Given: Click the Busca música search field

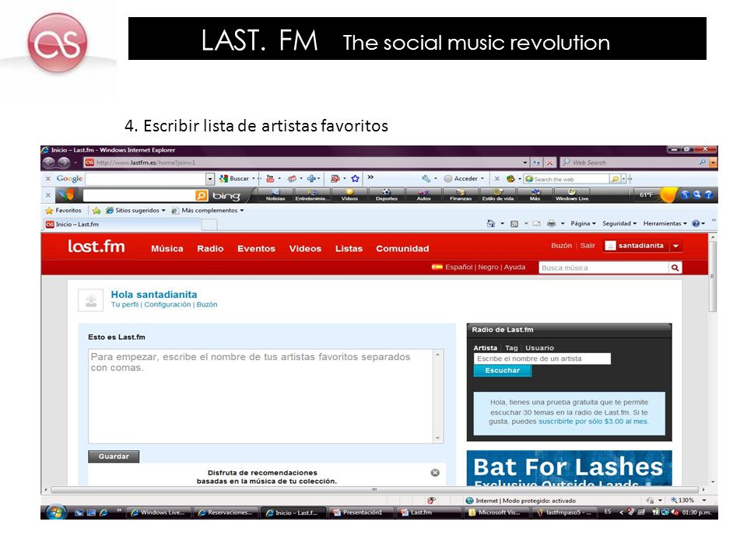Looking at the screenshot, I should click(604, 268).
